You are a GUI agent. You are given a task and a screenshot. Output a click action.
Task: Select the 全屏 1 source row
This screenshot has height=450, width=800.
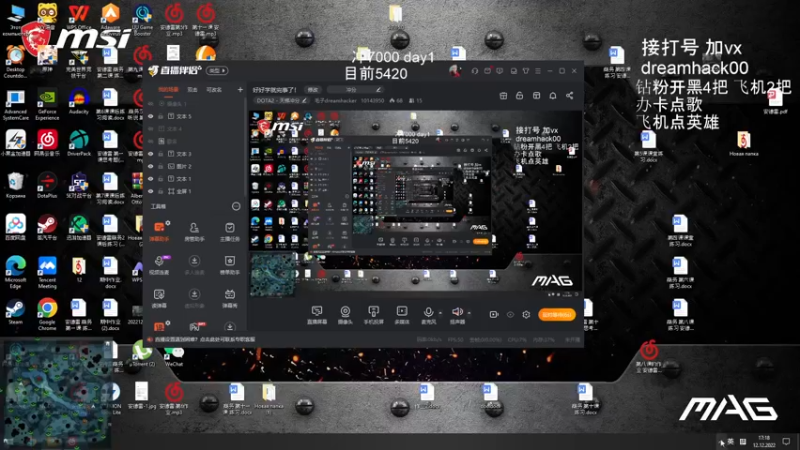tap(195, 191)
